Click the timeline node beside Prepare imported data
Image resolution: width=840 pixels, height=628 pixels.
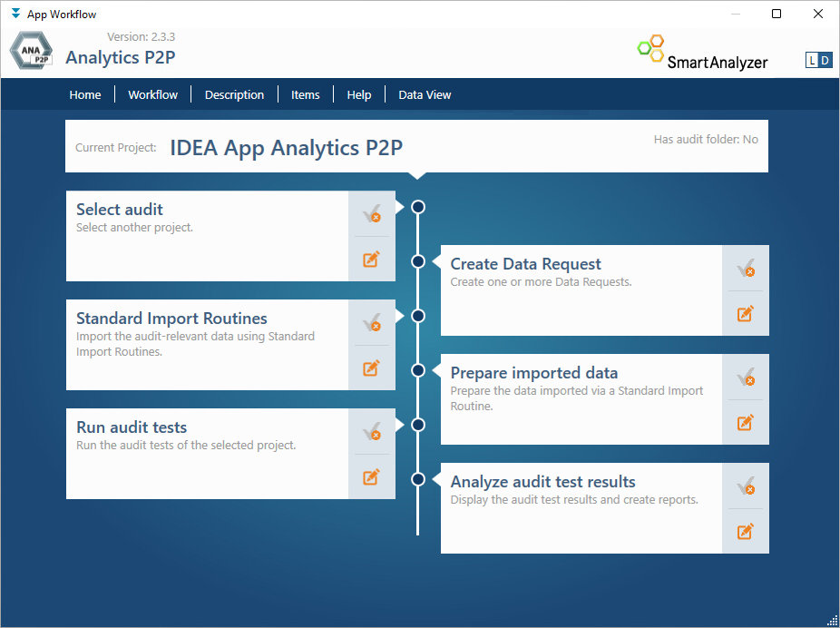[418, 370]
